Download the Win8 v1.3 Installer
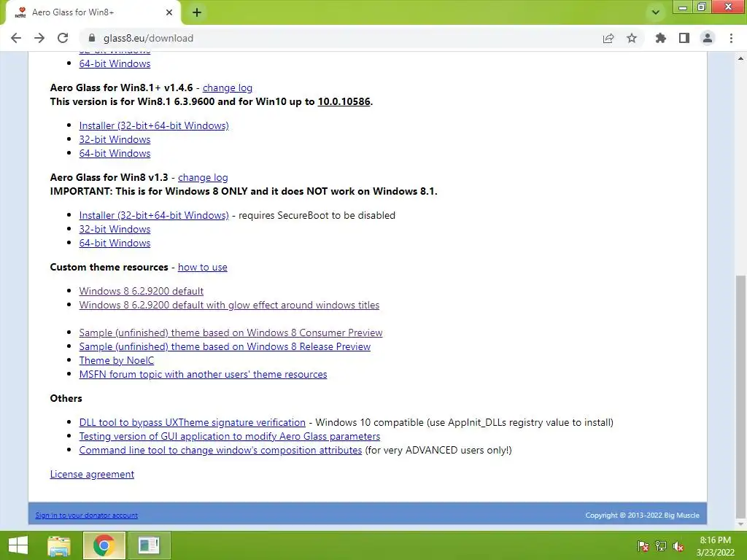 154,215
